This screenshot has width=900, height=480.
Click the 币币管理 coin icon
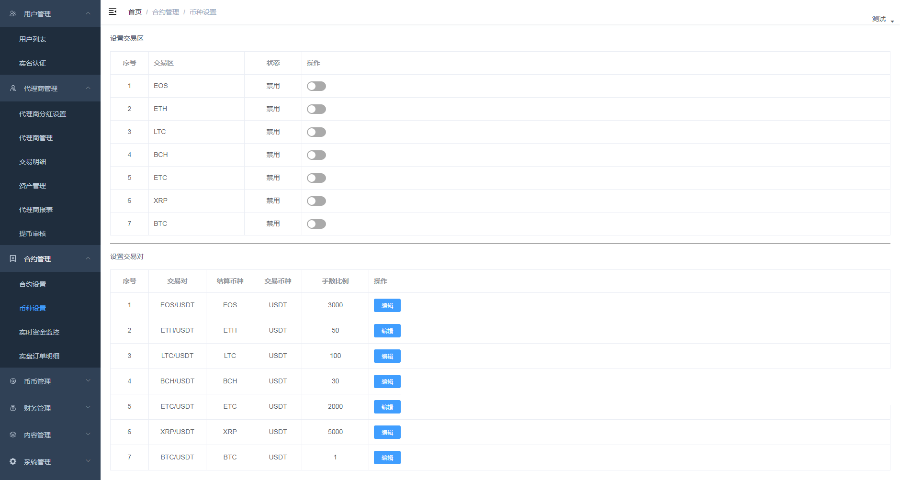coord(13,381)
